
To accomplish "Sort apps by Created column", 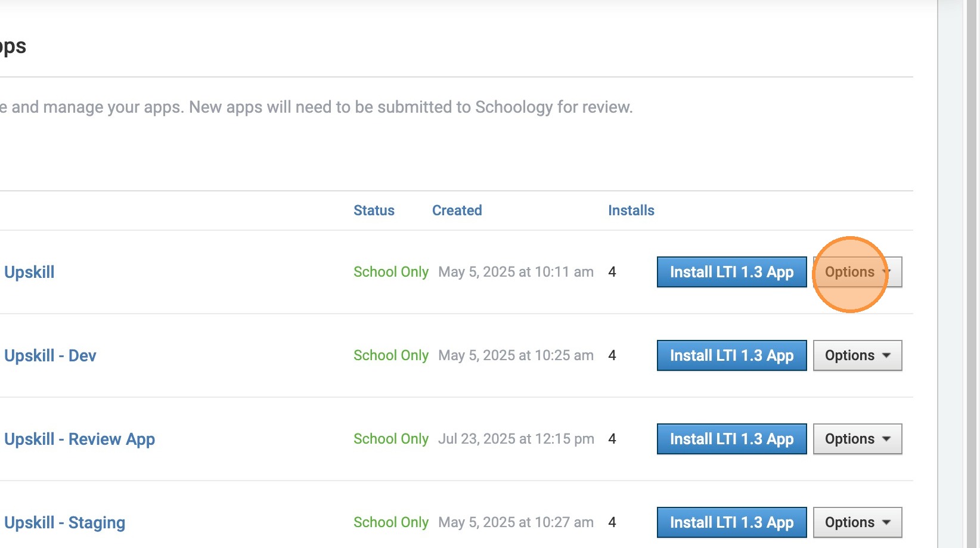I will click(x=457, y=210).
